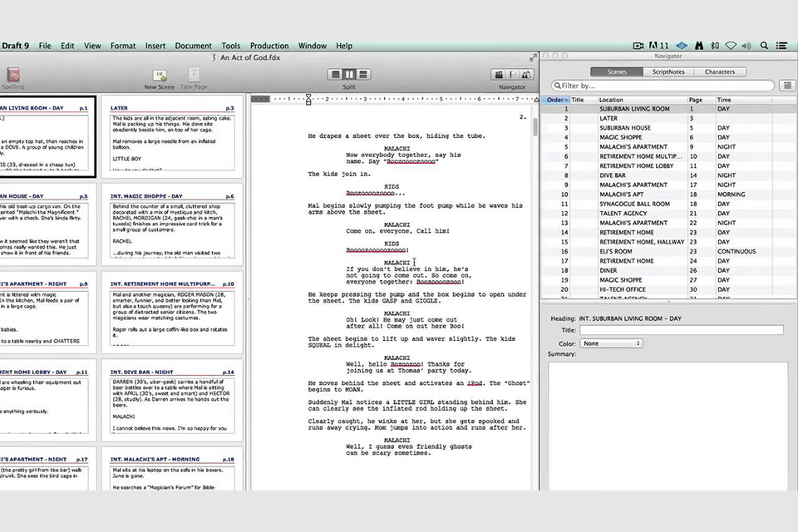The height and width of the screenshot is (532, 798).
Task: Select INT. RETIREMENT HOME MULTIPURP index card
Action: pos(173,313)
